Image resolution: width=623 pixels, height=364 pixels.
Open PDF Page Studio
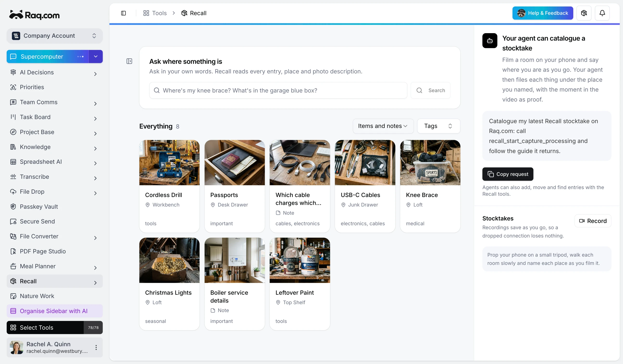click(x=54, y=251)
